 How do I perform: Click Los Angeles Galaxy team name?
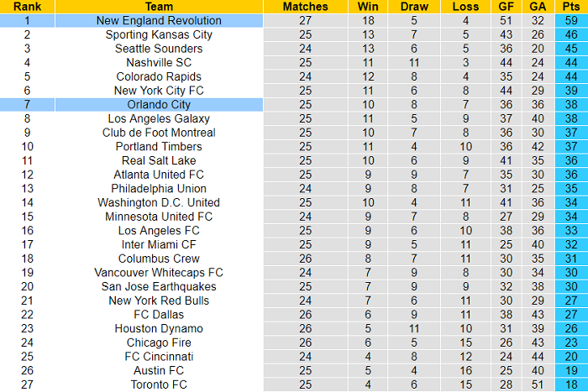(159, 118)
